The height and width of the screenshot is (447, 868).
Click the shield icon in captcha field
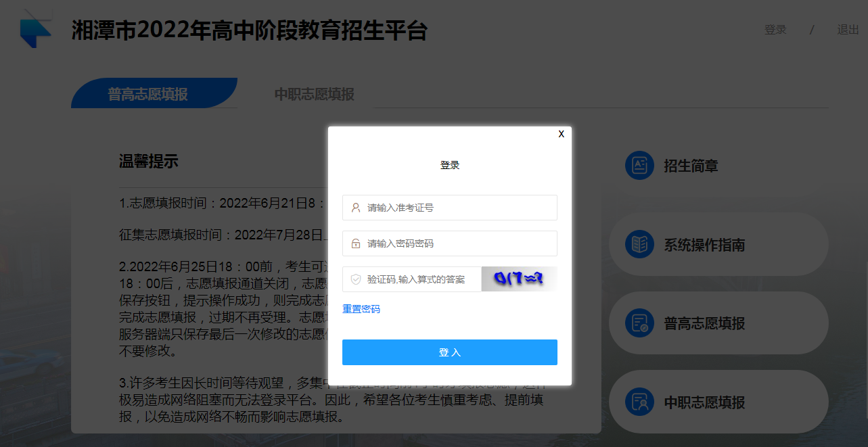coord(356,279)
